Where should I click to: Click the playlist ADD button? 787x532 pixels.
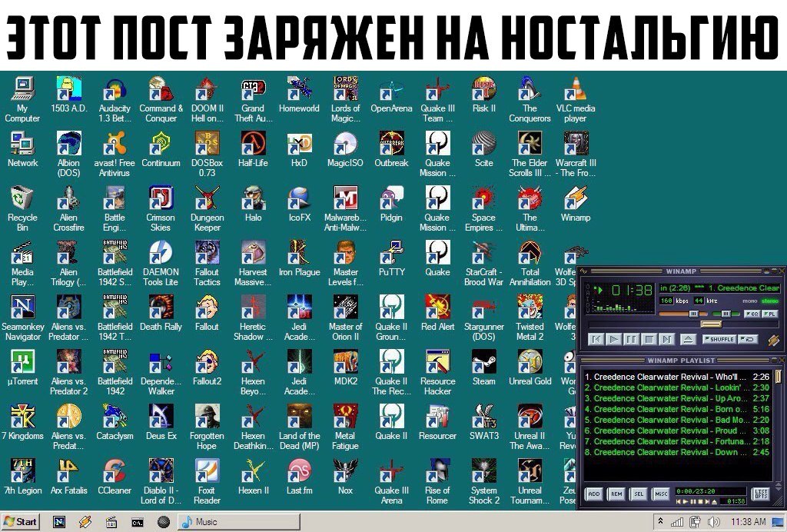click(x=593, y=494)
